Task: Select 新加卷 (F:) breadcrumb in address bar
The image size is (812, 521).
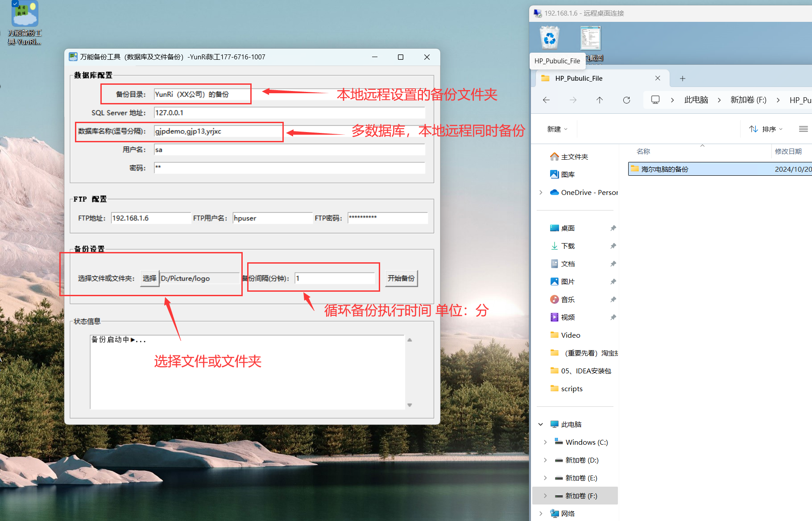Action: (x=748, y=100)
